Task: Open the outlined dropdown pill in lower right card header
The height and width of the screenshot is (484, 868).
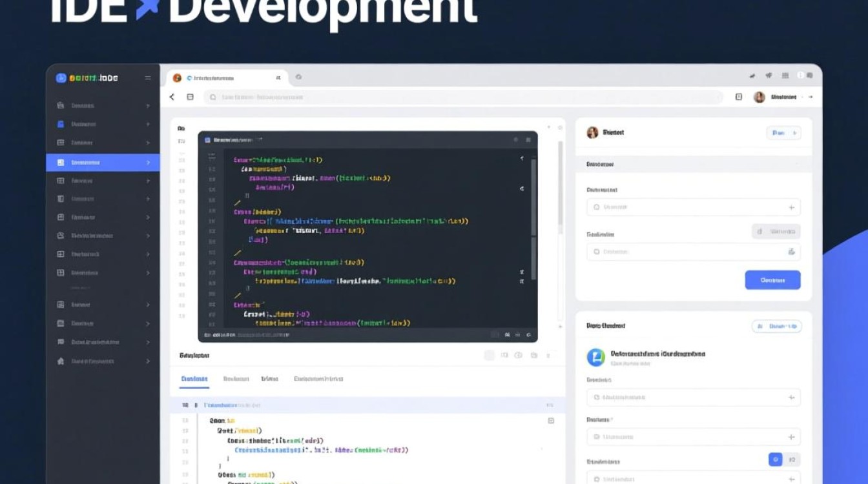Action: 776,327
